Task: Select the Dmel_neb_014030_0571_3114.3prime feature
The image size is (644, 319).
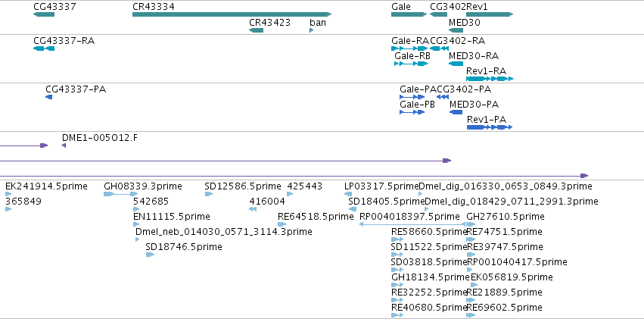Action: tap(137, 239)
